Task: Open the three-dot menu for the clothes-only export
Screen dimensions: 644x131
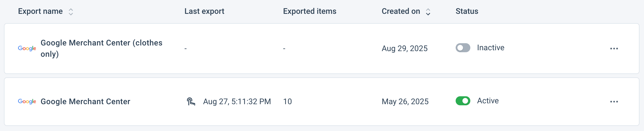Action: point(614,49)
